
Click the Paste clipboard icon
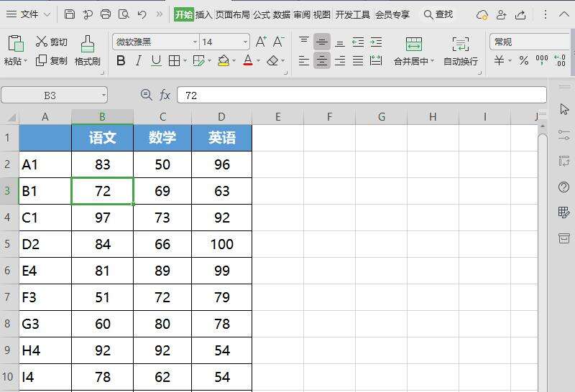pyautogui.click(x=16, y=44)
